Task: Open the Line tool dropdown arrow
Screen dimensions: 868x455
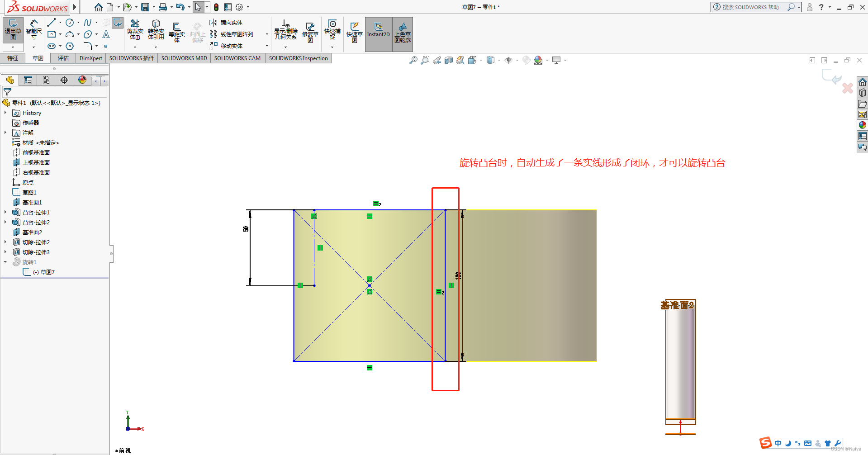Action: [60, 23]
